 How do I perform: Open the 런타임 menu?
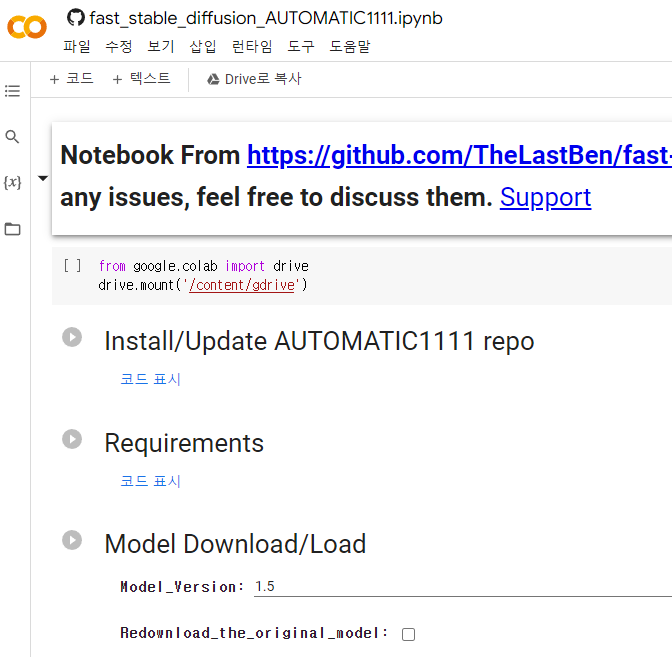252,46
